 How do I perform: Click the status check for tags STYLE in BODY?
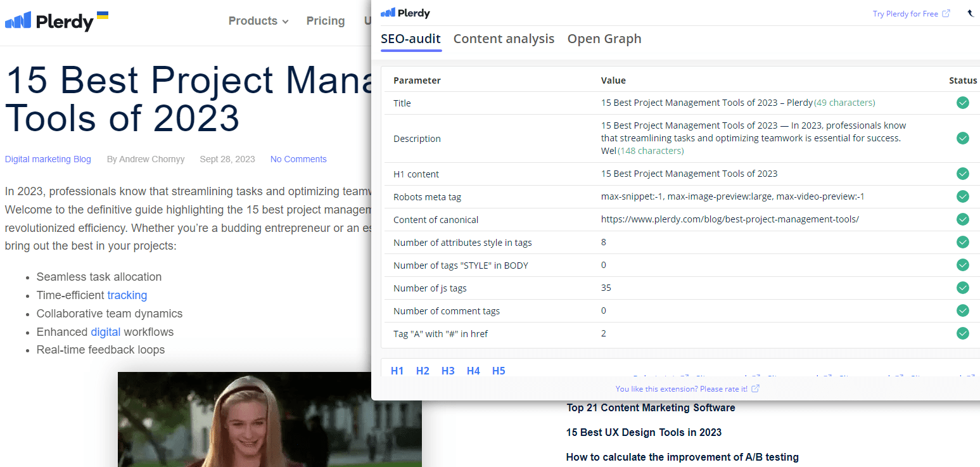pyautogui.click(x=963, y=265)
